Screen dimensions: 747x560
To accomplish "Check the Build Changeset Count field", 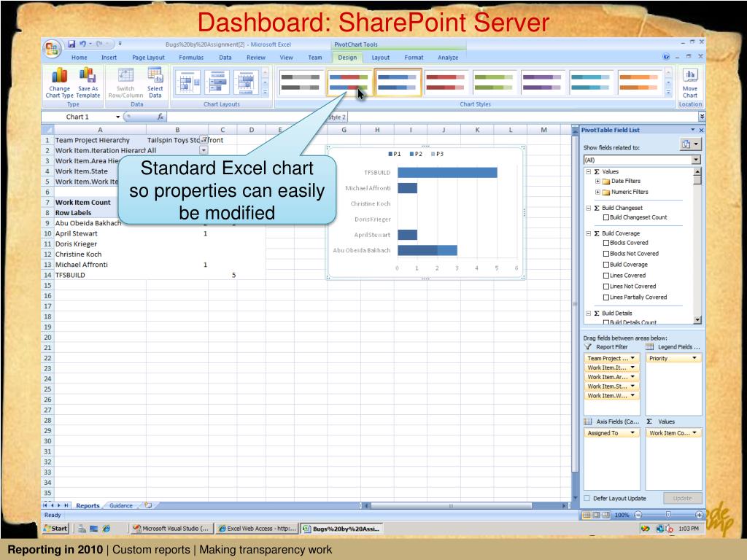I will [606, 217].
